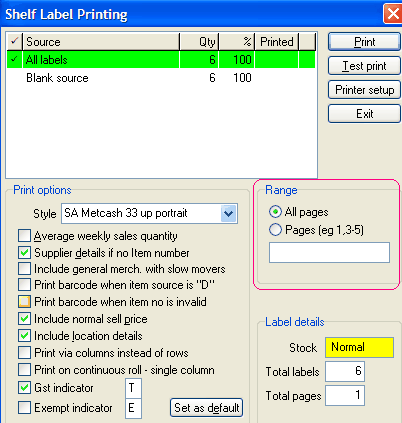
Task: Choose the Pages (eg 1,3-5) radio option
Action: [275, 230]
